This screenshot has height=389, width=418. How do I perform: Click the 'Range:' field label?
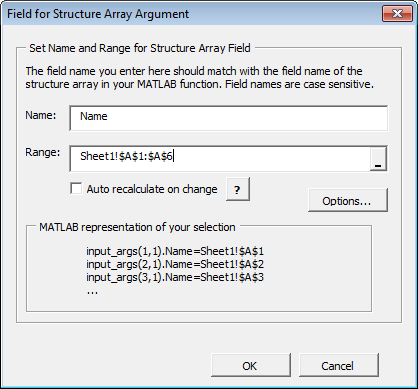[43, 153]
